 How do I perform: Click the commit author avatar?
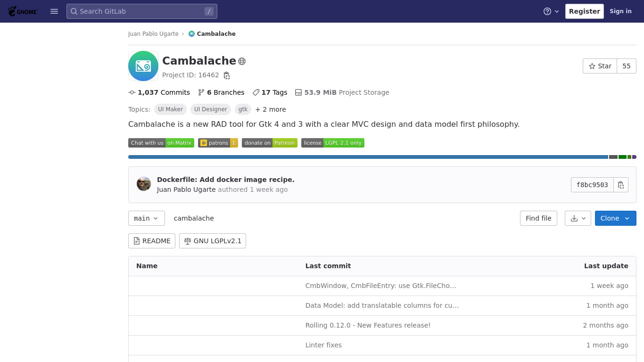pos(144,184)
